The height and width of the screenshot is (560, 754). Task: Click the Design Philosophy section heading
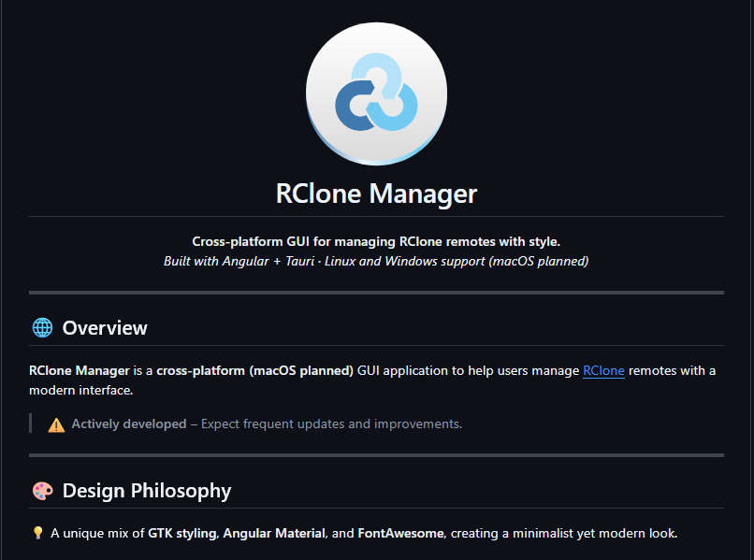click(x=147, y=491)
